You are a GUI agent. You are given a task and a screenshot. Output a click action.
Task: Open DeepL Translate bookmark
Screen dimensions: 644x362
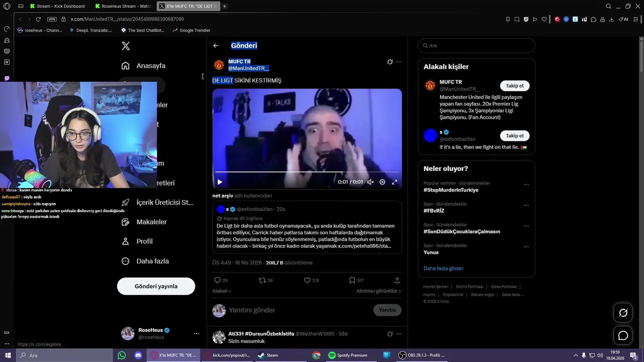point(91,30)
